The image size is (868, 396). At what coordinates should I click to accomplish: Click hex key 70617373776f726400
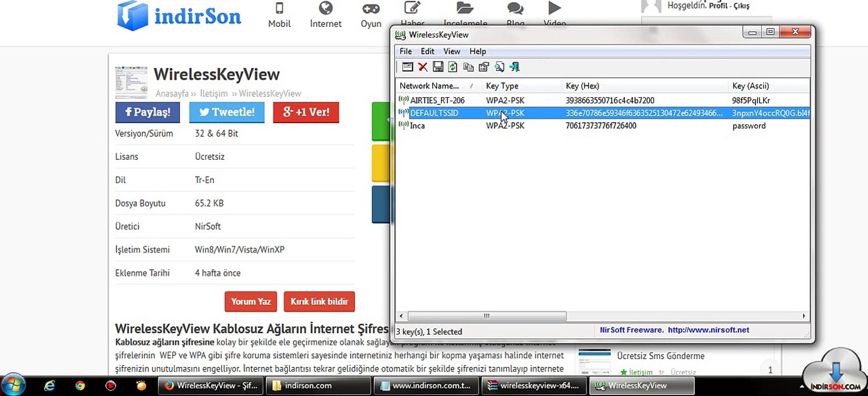click(601, 126)
